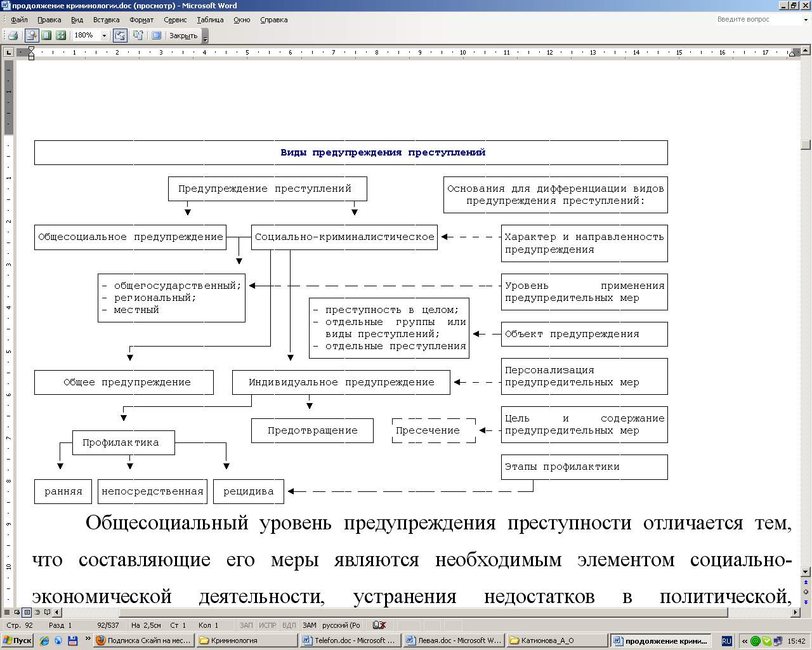Click the tab-stop type selector on ruler
Screen dimensions: 812x650
click(9, 53)
